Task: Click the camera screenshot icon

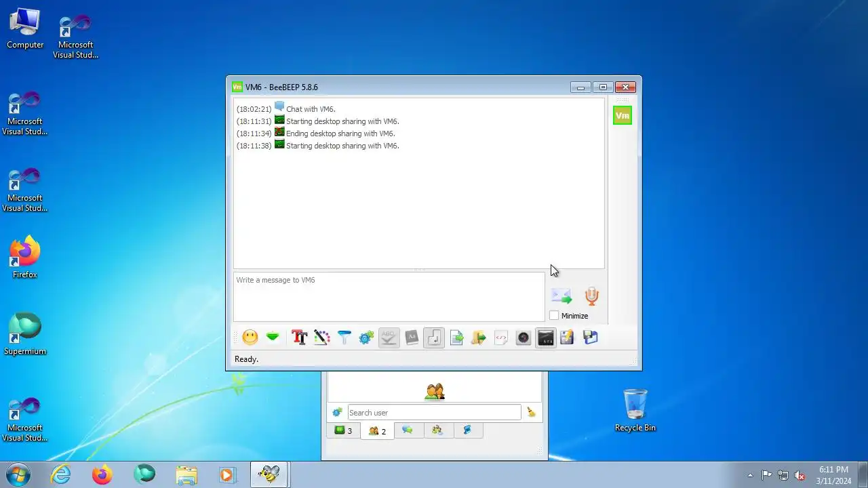Action: coord(524,337)
